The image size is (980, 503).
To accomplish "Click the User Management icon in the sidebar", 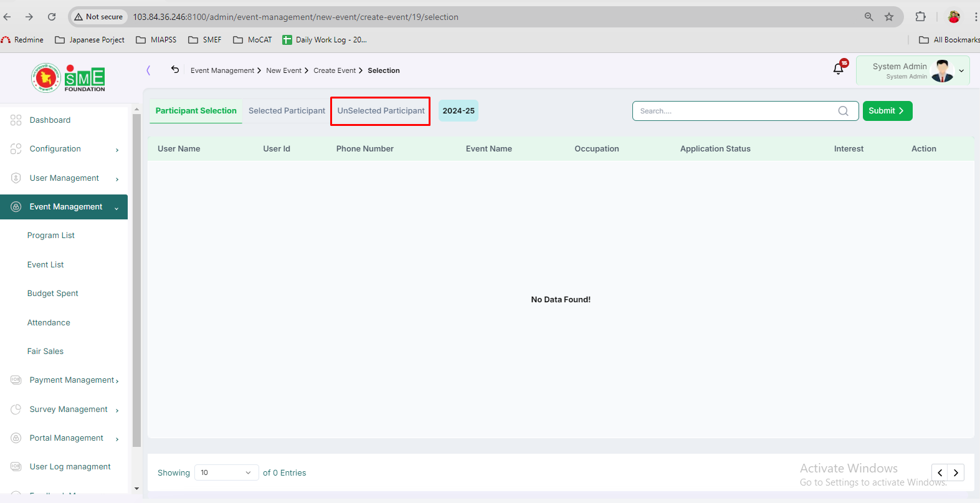I will click(x=16, y=178).
